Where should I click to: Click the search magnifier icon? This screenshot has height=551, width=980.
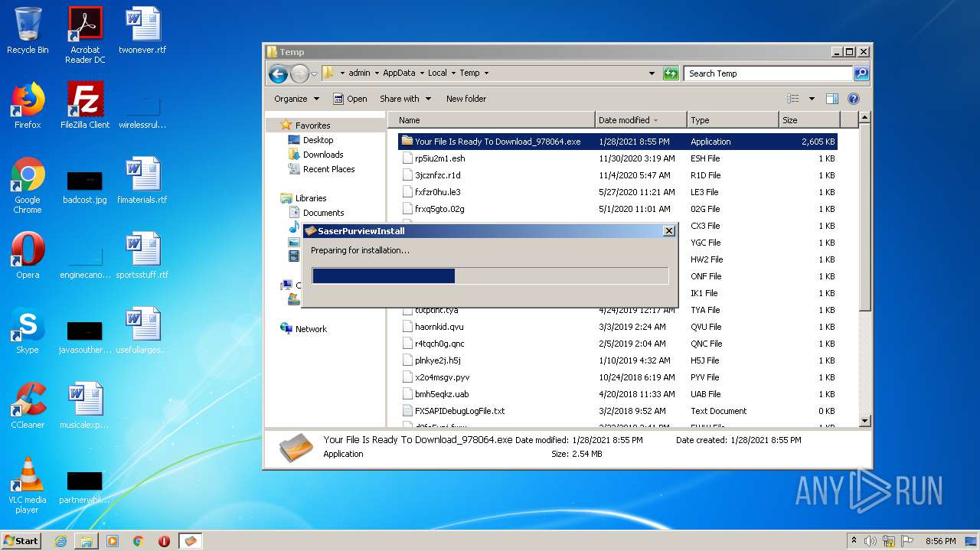pos(861,73)
